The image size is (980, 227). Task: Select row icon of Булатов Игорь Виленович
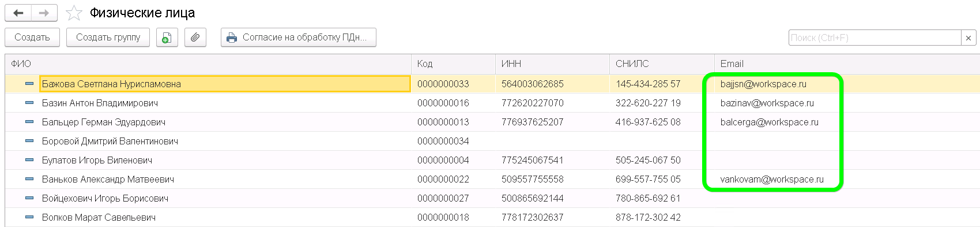29,160
